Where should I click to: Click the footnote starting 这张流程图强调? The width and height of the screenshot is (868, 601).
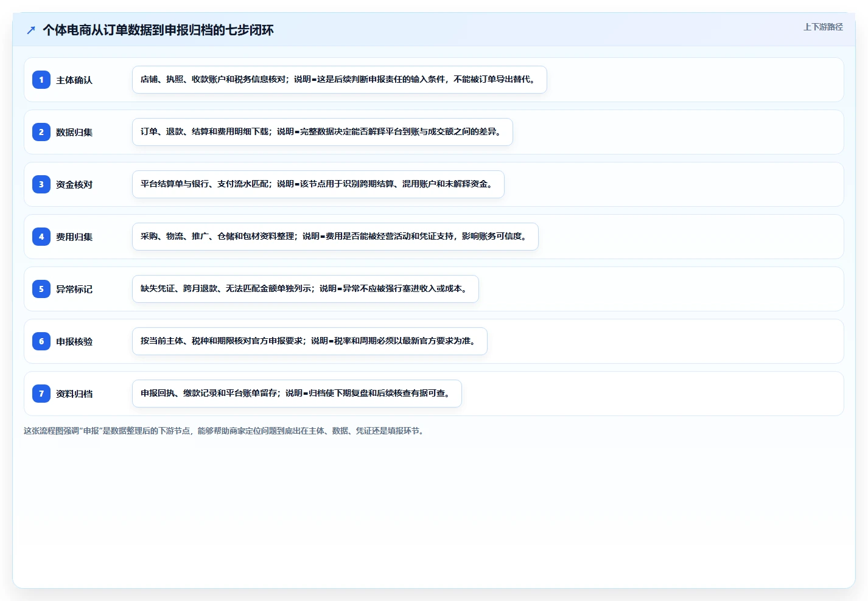point(225,431)
